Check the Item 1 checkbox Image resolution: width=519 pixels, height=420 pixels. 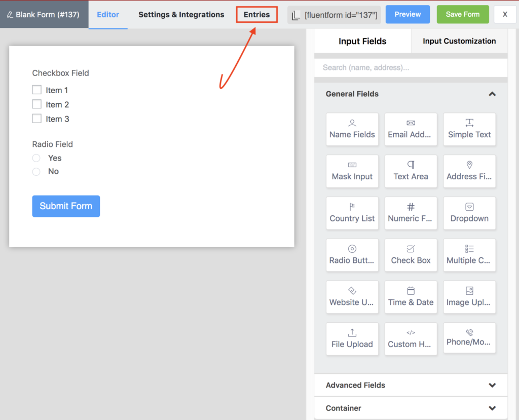click(36, 90)
